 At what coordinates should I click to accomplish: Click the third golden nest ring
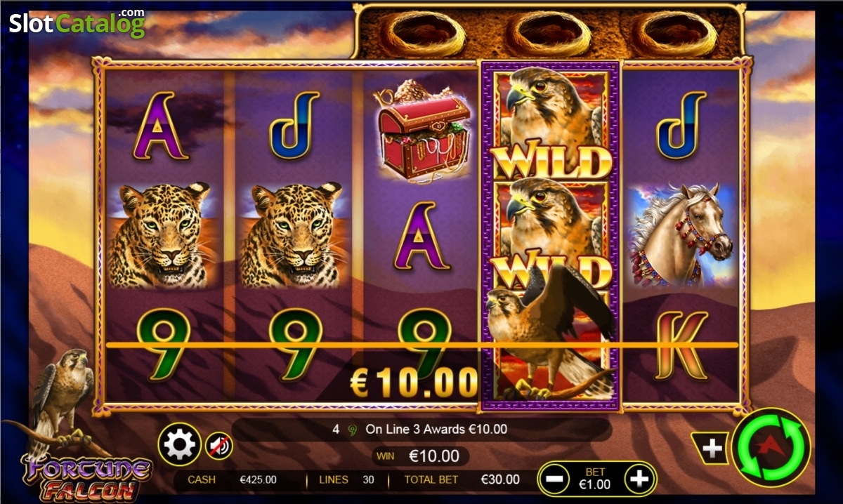[673, 32]
